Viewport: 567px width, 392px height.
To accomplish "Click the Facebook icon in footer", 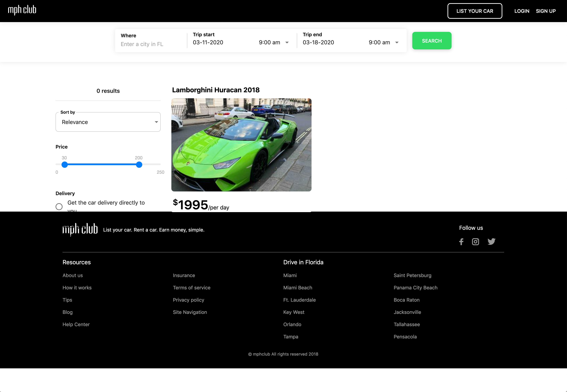I will pos(461,242).
